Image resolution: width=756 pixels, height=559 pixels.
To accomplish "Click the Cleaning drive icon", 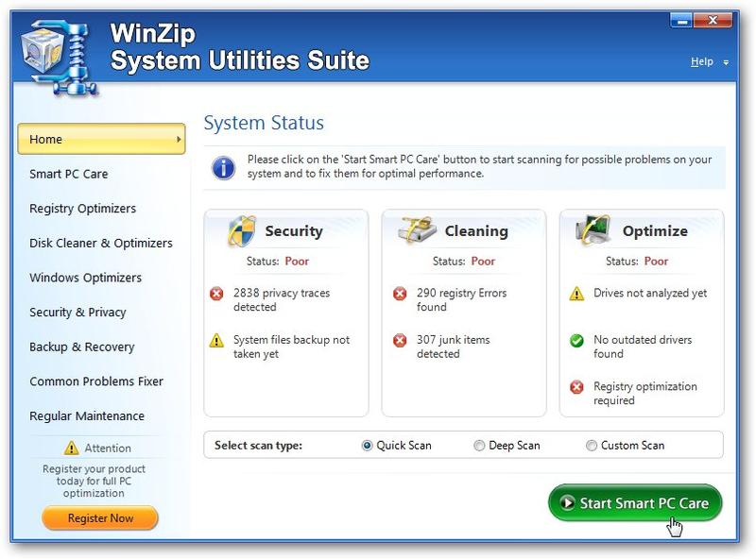I will click(x=417, y=230).
